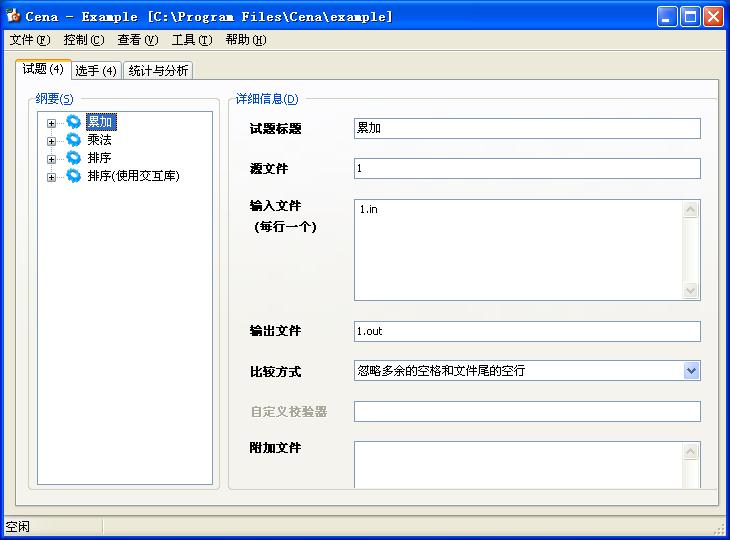Expand the 累加 tree node
This screenshot has width=730, height=540.
(x=51, y=123)
